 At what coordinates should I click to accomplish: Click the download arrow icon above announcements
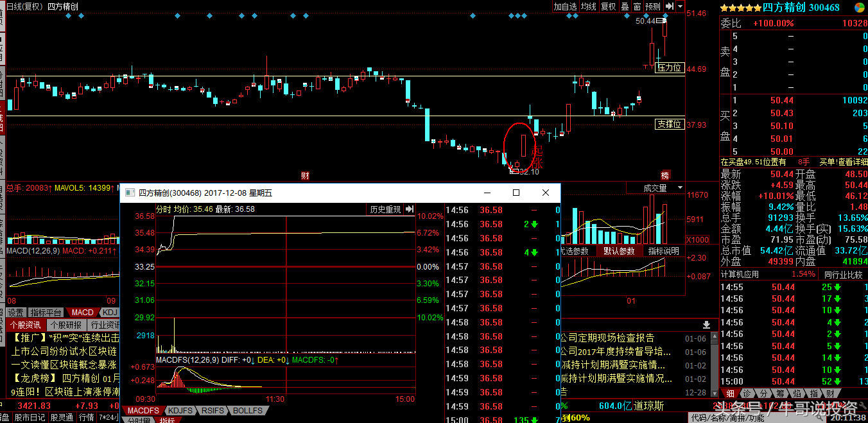pyautogui.click(x=707, y=325)
